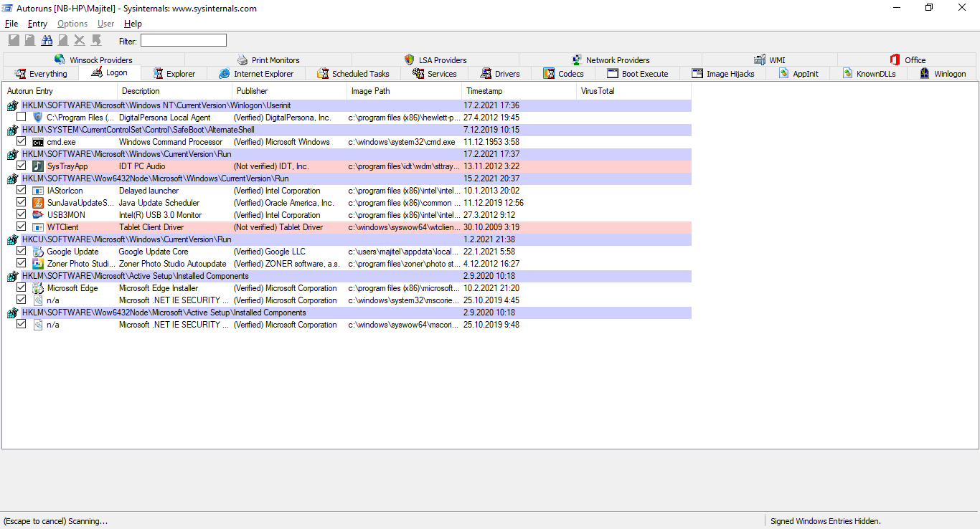Uncheck the cmd.exe autorun entry
The image size is (980, 529).
(x=22, y=141)
